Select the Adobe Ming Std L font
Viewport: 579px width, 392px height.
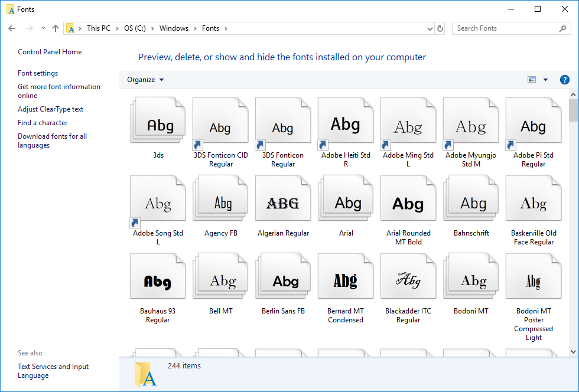pos(408,123)
